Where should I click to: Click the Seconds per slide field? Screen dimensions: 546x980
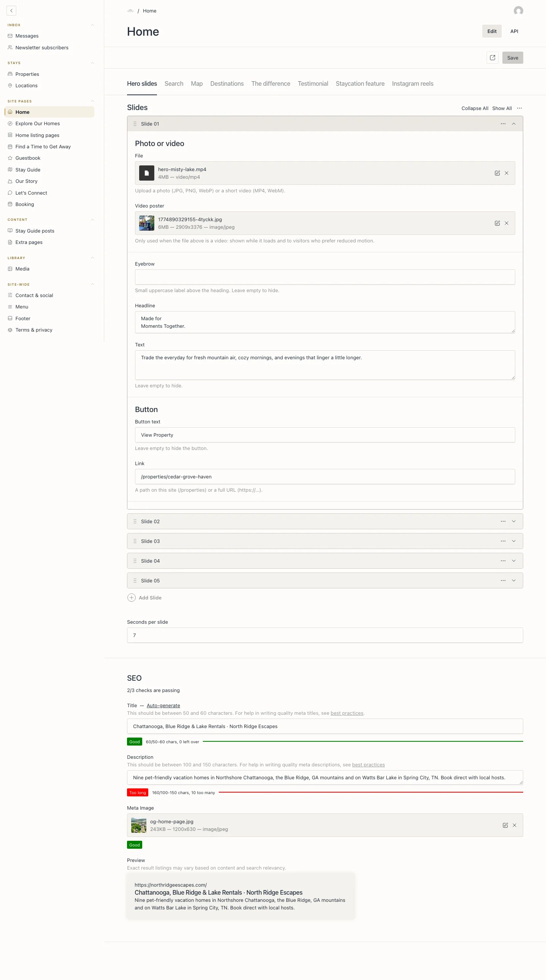point(325,636)
